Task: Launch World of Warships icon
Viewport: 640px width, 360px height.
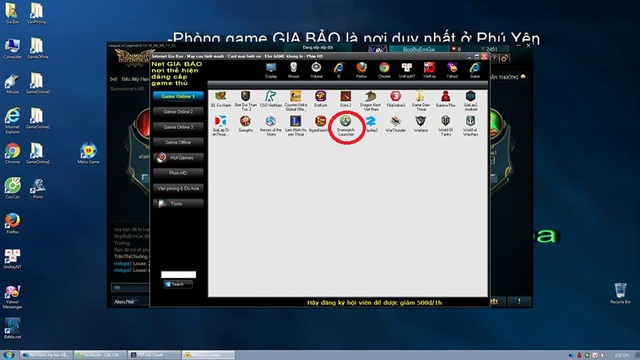Action: click(470, 126)
